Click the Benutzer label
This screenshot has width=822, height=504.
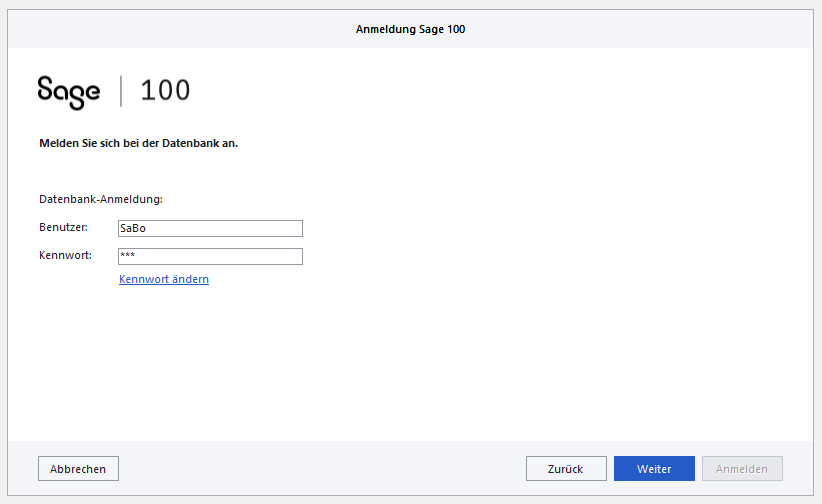63,227
